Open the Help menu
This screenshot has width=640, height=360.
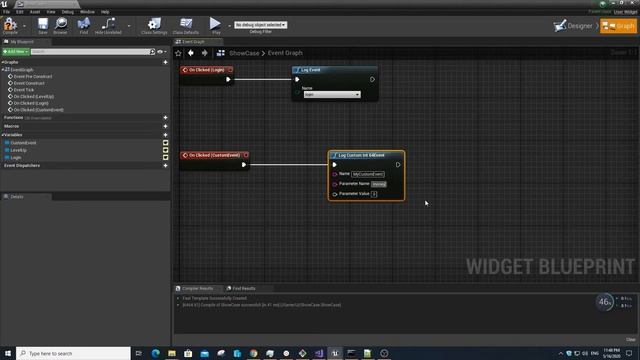tap(105, 12)
